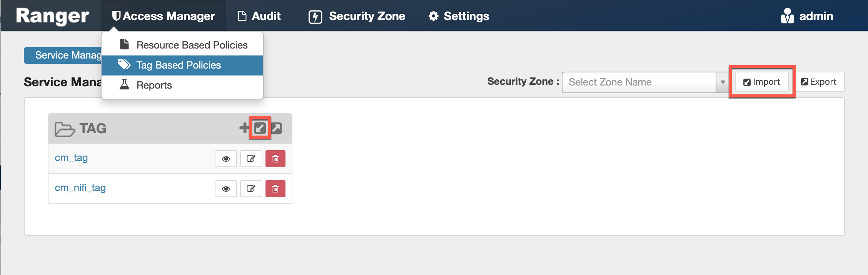The width and height of the screenshot is (868, 275).
Task: Open Reports from the dropdown menu
Action: click(154, 85)
